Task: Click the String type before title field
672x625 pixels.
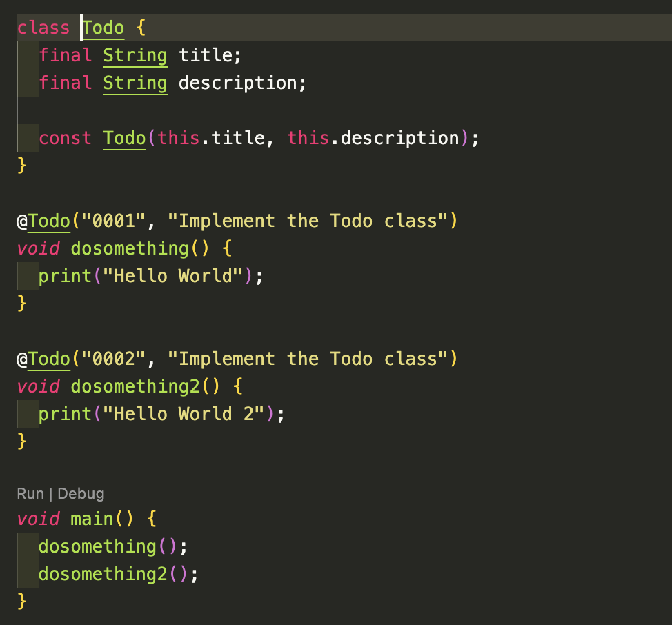Action: tap(135, 55)
